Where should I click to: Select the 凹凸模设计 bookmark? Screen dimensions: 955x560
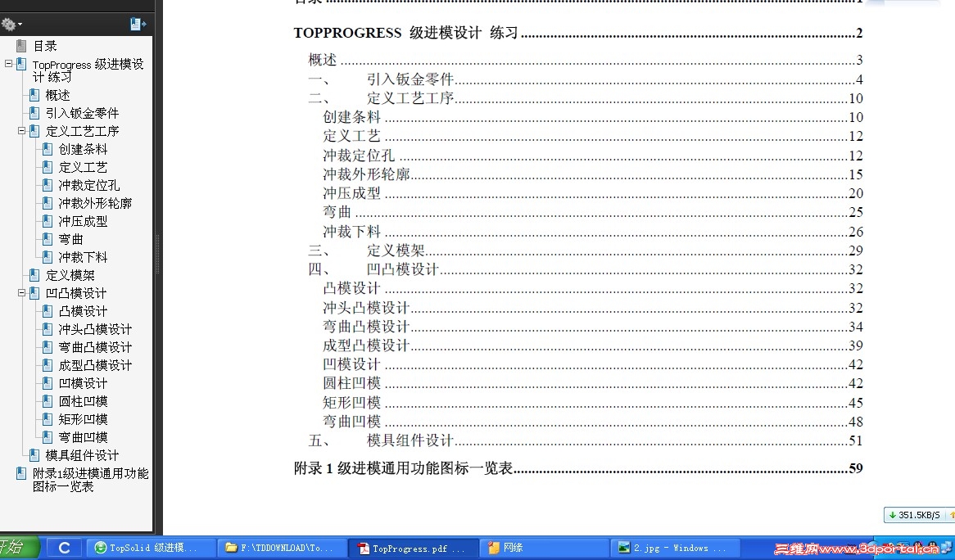pyautogui.click(x=76, y=293)
